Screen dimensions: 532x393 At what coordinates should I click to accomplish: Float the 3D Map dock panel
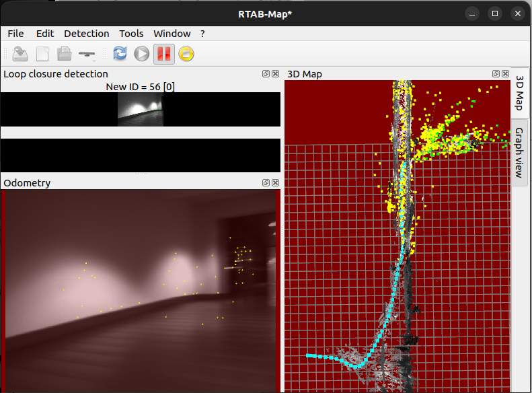pyautogui.click(x=496, y=73)
